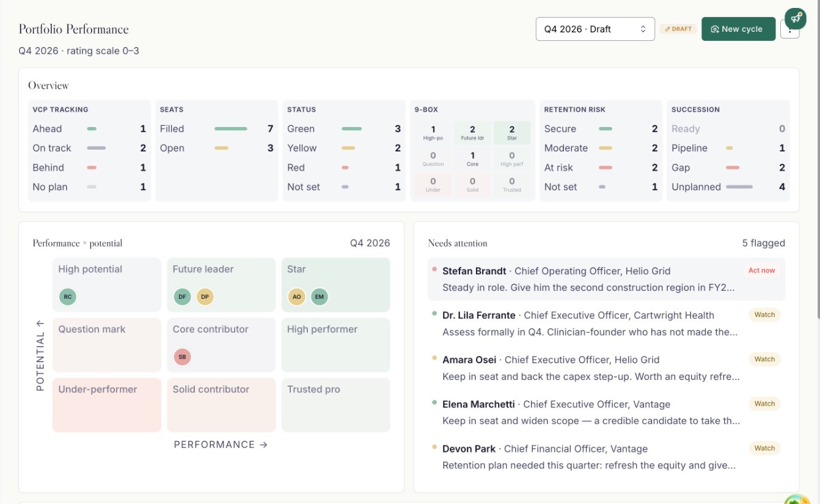Click the At risk retention row
The width and height of the screenshot is (820, 504).
pos(601,167)
